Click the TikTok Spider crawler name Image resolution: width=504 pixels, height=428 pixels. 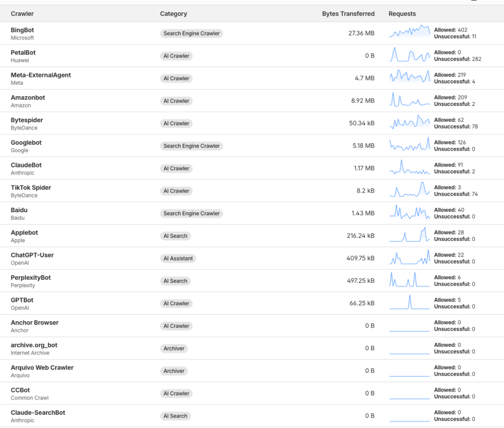click(x=31, y=188)
